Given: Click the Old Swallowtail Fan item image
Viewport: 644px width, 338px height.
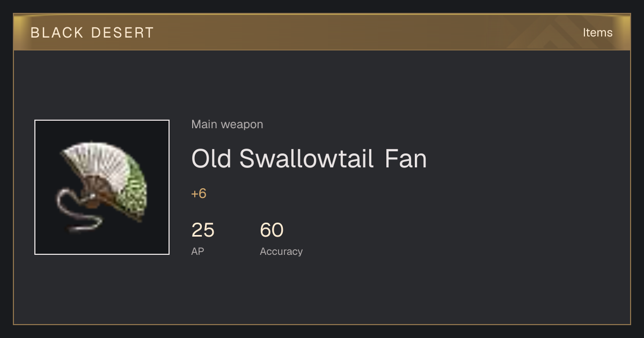Looking at the screenshot, I should (102, 187).
